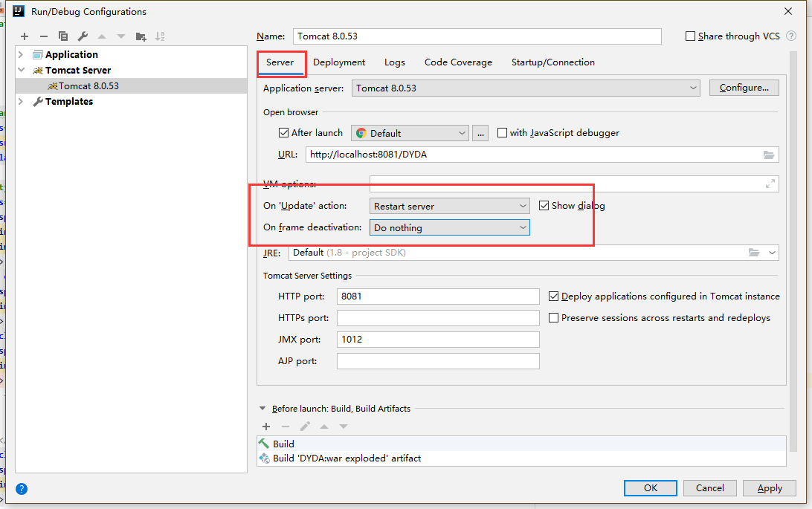
Task: Remove the before launch task
Action: point(286,427)
